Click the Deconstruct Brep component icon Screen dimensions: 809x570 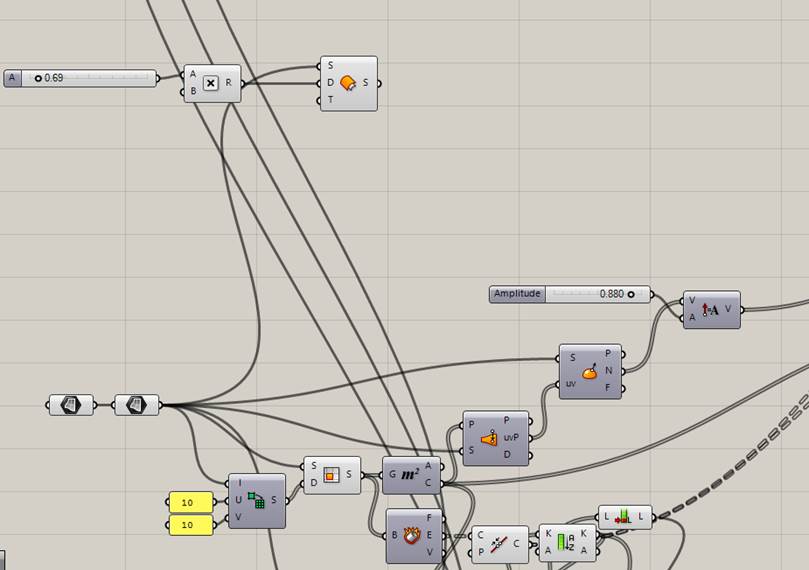point(411,536)
